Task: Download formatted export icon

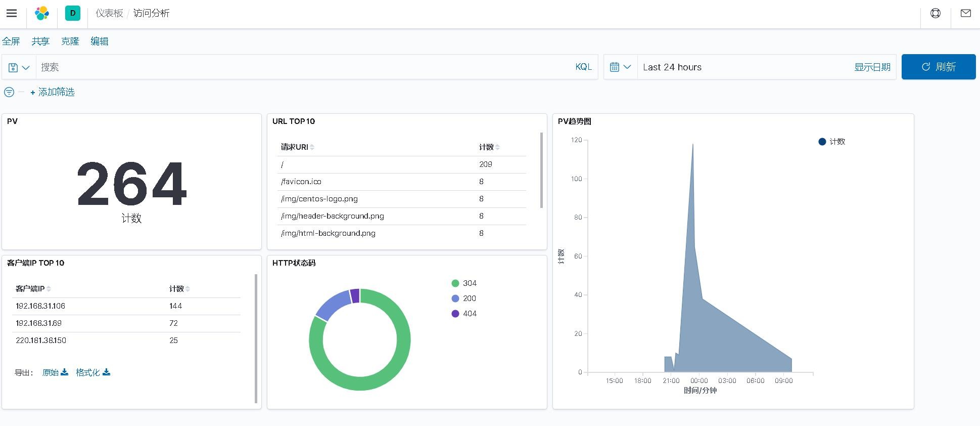Action: tap(106, 372)
